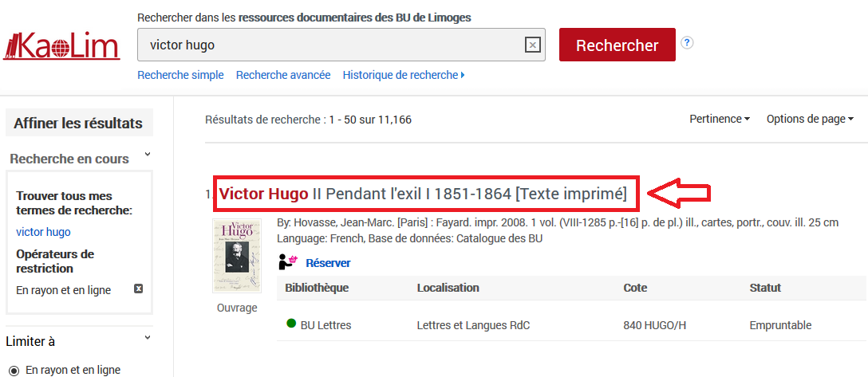Expand the 'Historique de recherche' menu
868x377 pixels.
coord(403,75)
